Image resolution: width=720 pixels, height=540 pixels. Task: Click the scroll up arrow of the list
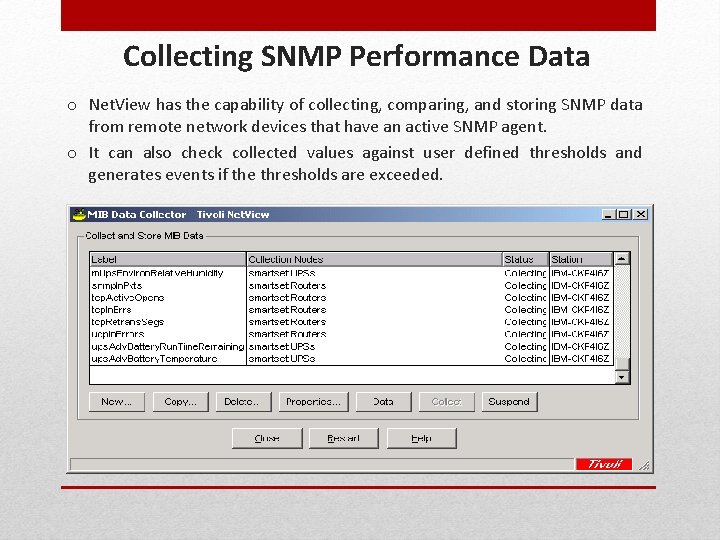622,259
